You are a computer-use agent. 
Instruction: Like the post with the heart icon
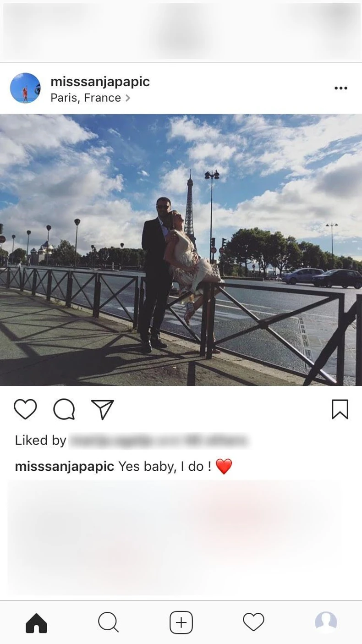click(25, 409)
